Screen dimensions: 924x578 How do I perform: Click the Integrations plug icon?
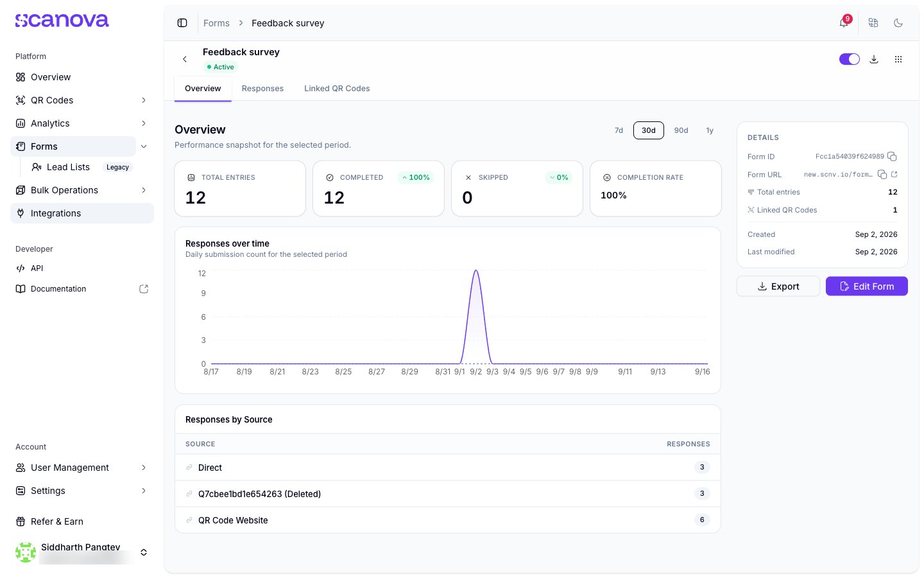(21, 213)
